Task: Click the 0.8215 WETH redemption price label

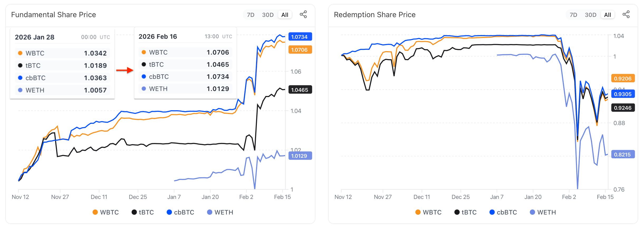Action: [623, 155]
